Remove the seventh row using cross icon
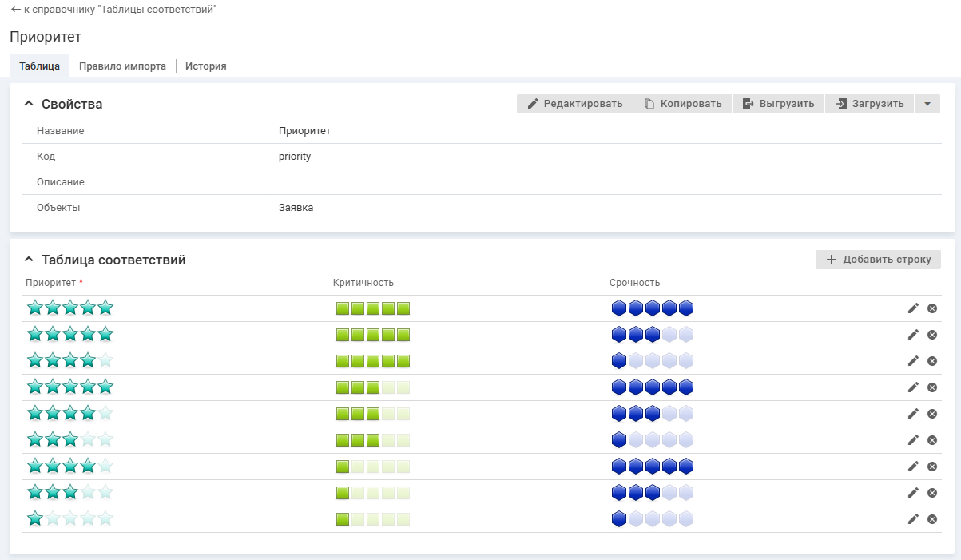This screenshot has height=560, width=961. (931, 467)
